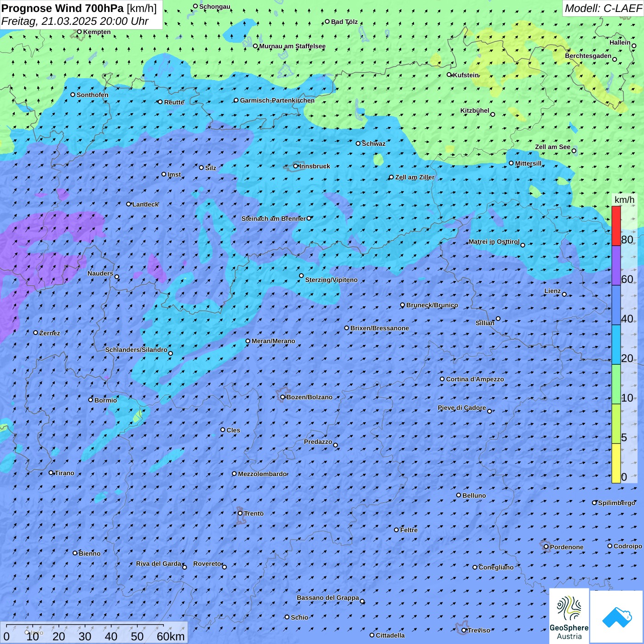Click the Belluno city marker

click(x=459, y=495)
